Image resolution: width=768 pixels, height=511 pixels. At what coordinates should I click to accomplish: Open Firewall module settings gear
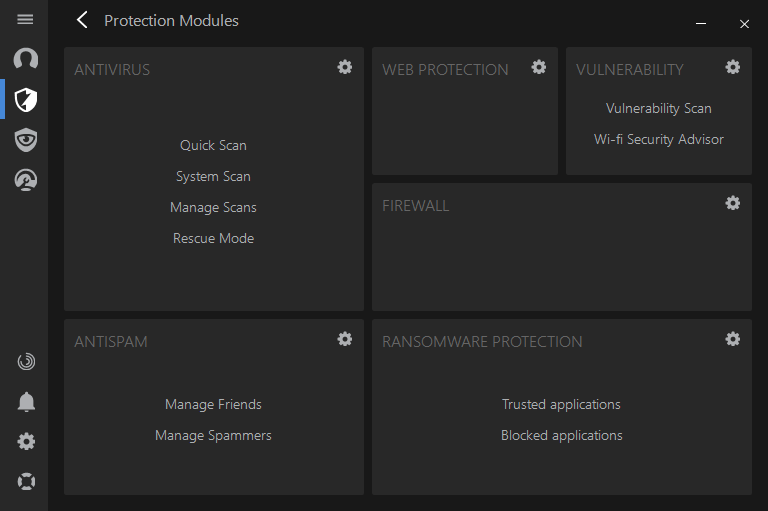tap(733, 203)
